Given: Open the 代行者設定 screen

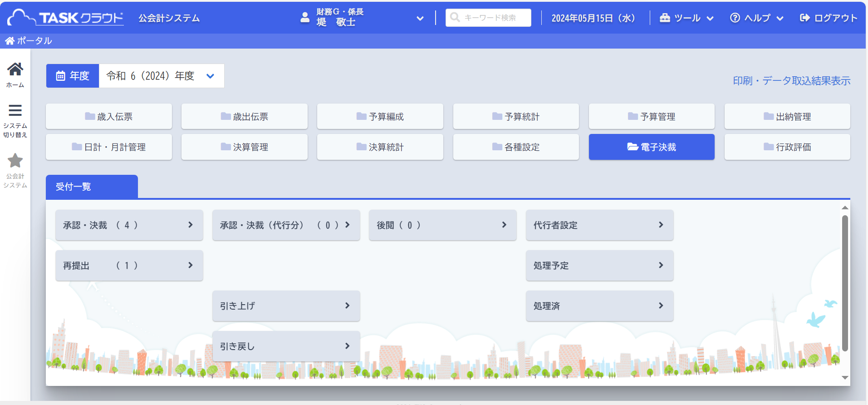Looking at the screenshot, I should pos(600,225).
